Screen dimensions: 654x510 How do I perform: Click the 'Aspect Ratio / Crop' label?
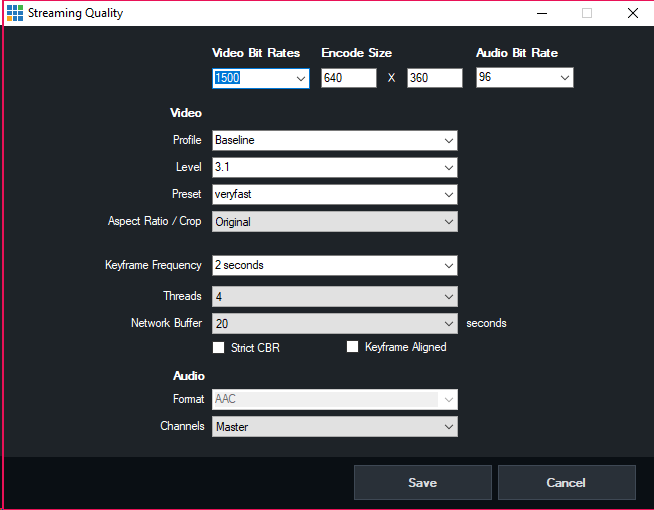(x=155, y=221)
